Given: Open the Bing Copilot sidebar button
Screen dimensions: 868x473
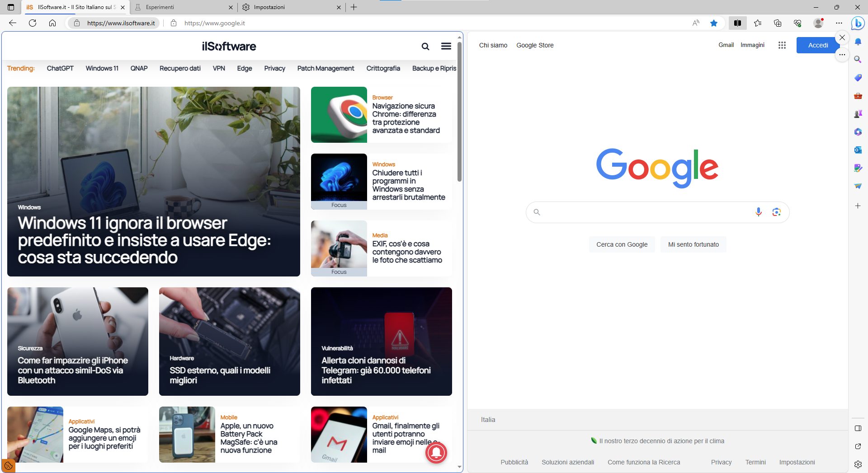Looking at the screenshot, I should coord(858,23).
